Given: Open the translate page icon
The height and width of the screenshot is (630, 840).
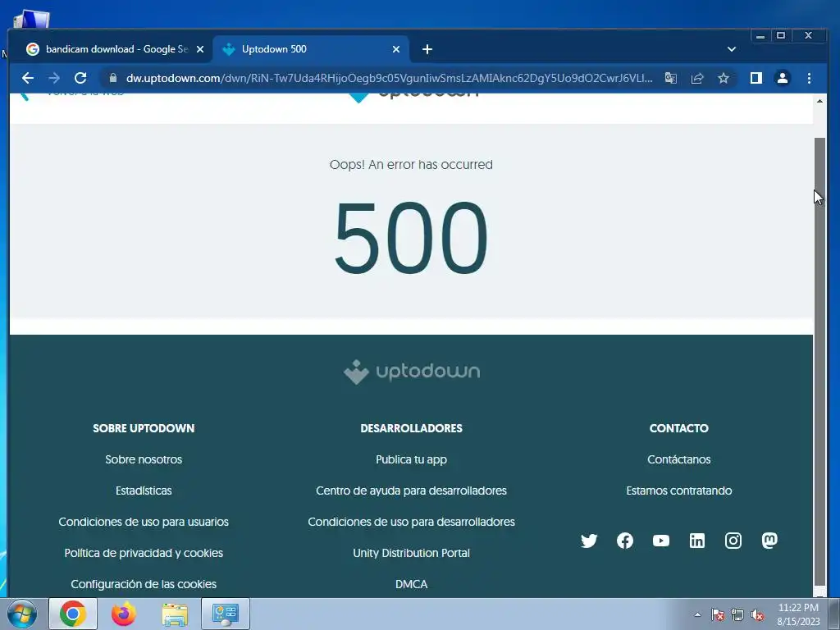Looking at the screenshot, I should 671,78.
